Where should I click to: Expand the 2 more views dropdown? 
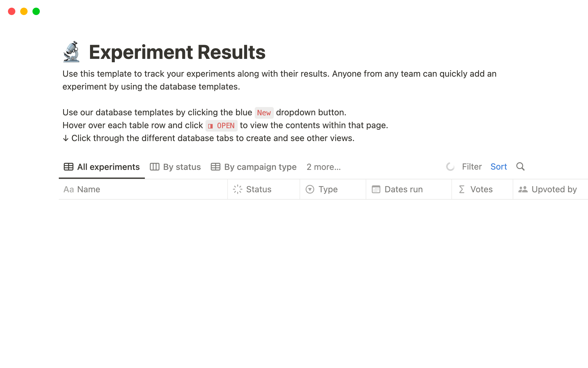tap(323, 167)
